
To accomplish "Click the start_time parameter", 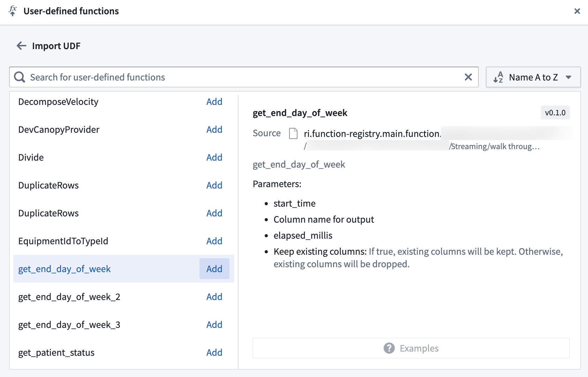I will tap(294, 203).
